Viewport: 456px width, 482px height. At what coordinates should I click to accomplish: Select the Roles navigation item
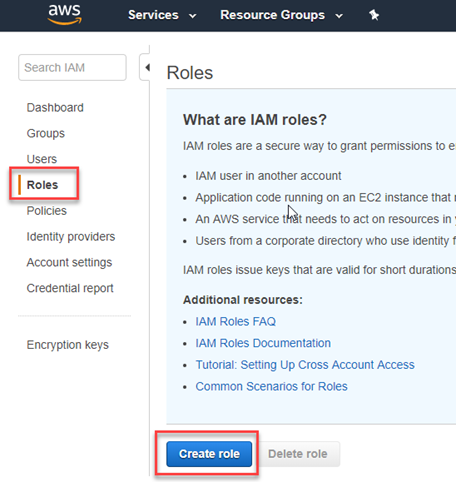click(42, 185)
